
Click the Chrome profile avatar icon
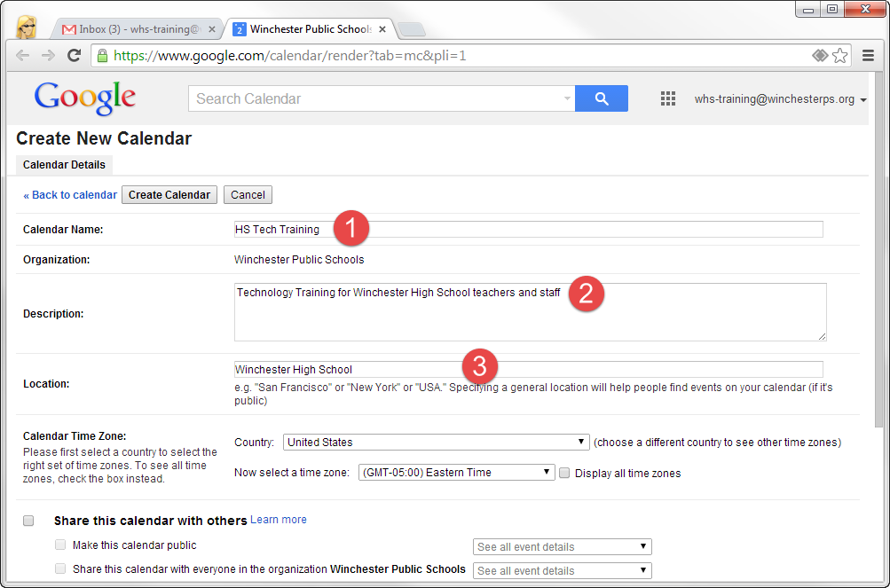26,27
